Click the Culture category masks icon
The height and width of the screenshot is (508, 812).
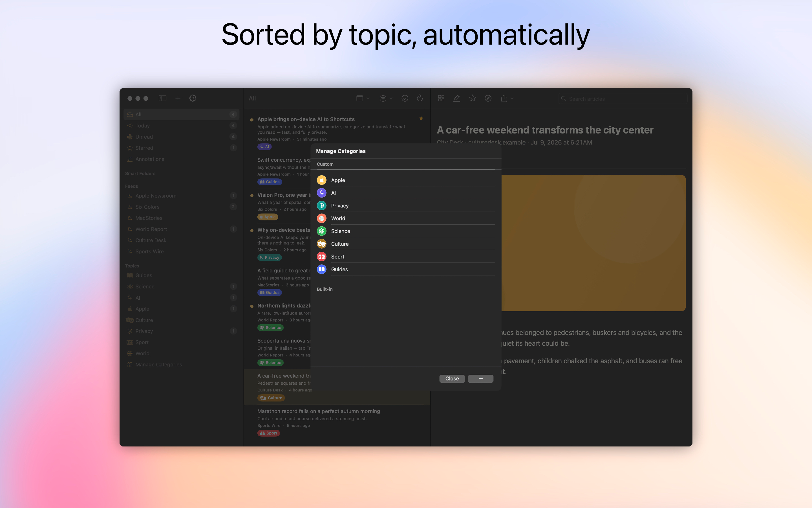[x=321, y=244]
